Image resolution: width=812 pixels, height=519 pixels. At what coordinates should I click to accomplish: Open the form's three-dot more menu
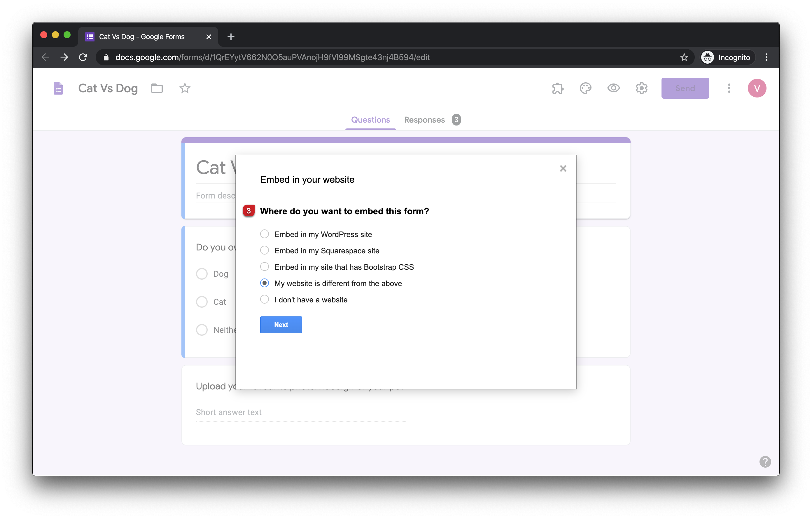[x=729, y=88]
